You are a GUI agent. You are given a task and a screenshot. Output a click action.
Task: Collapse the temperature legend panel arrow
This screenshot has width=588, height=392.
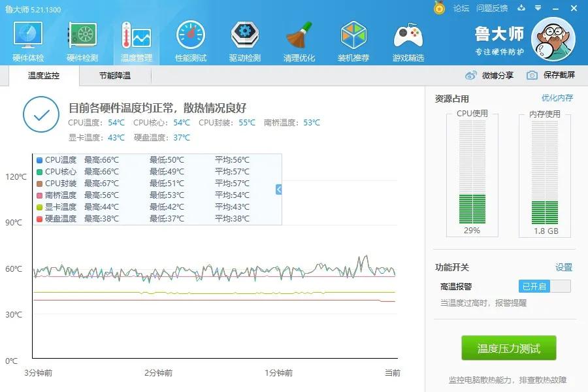[x=277, y=190]
